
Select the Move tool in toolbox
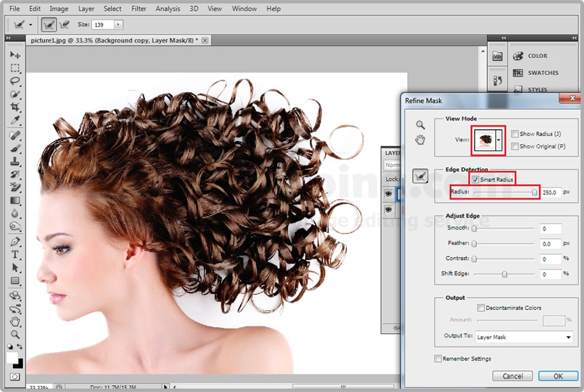coord(15,55)
